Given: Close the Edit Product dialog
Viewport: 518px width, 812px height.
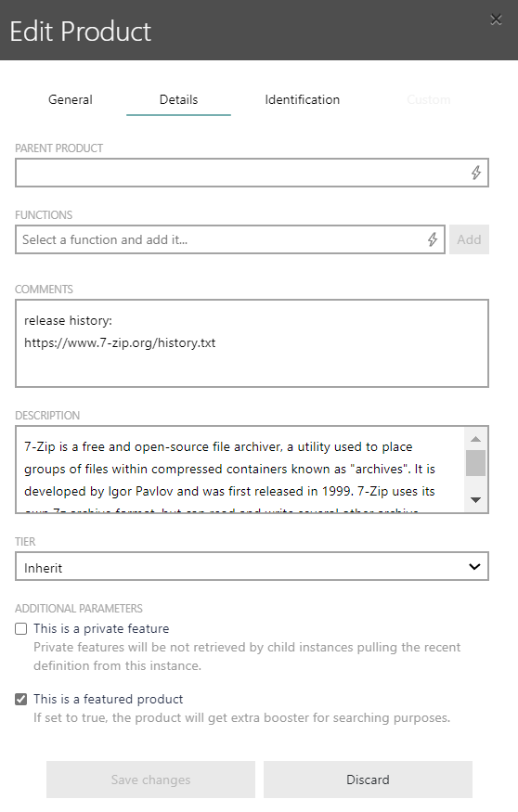Looking at the screenshot, I should point(496,19).
